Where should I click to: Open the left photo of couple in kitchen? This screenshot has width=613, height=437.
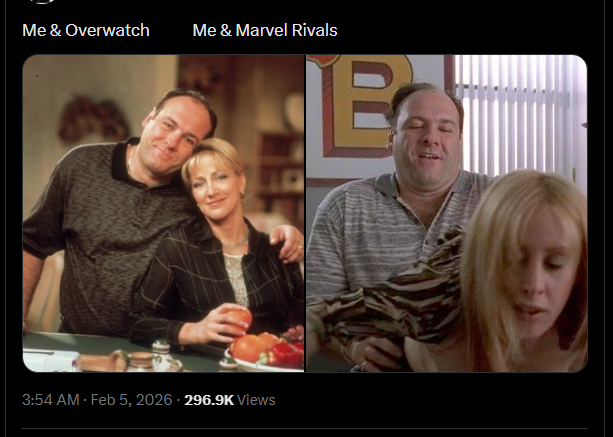[x=163, y=213]
